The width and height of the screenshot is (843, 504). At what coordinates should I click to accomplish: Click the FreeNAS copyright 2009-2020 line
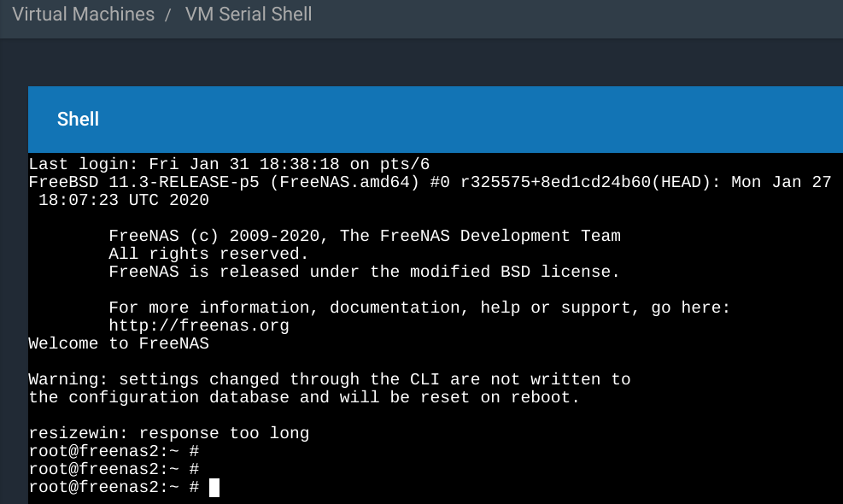coord(365,236)
